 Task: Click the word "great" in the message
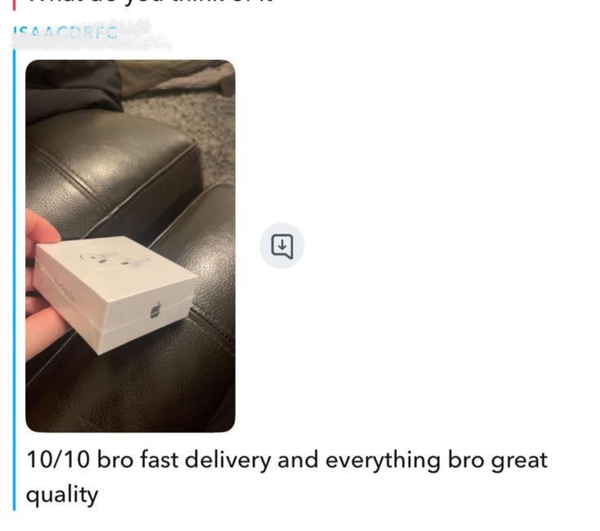click(519, 461)
